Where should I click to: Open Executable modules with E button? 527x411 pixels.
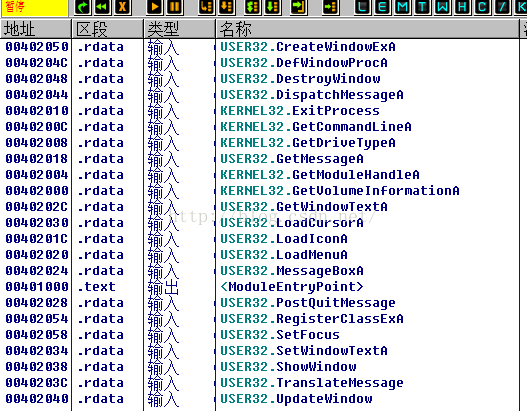coord(382,7)
